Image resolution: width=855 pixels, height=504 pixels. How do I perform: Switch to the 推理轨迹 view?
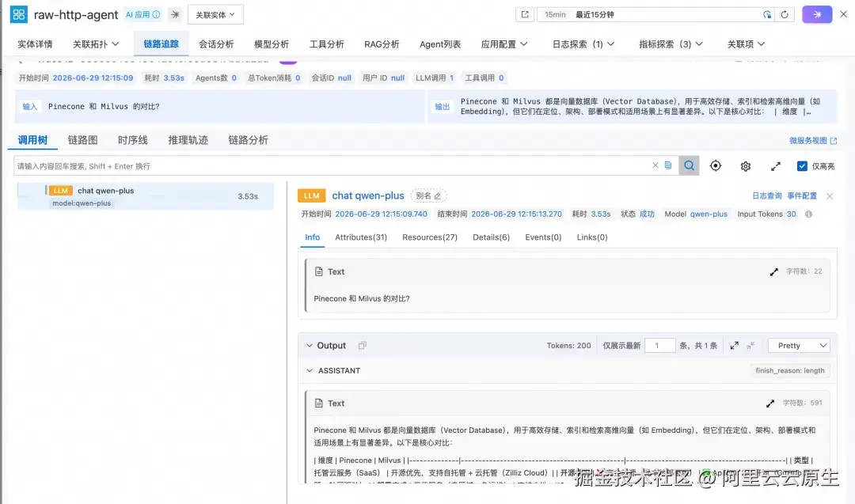tap(188, 140)
